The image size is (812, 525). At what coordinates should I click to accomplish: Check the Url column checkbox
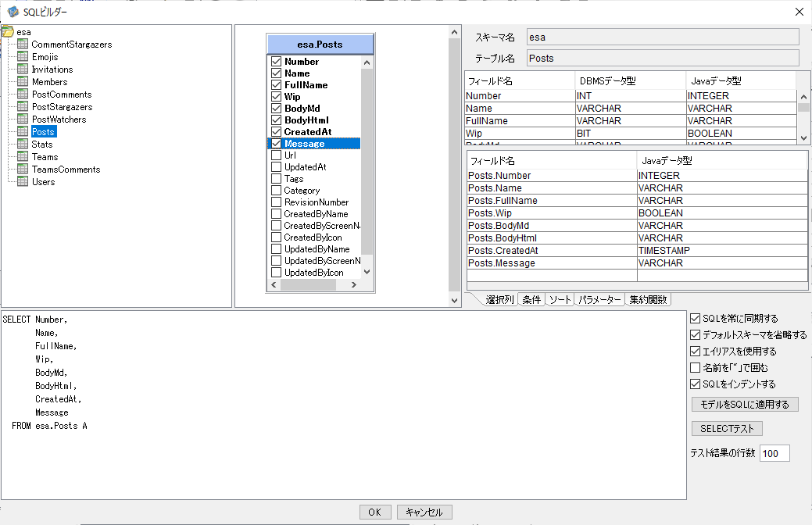[276, 155]
